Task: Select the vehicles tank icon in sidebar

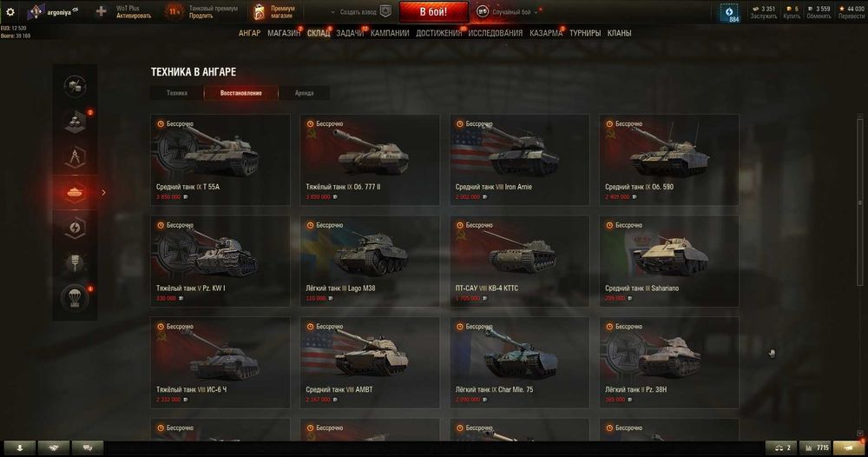Action: pyautogui.click(x=76, y=193)
